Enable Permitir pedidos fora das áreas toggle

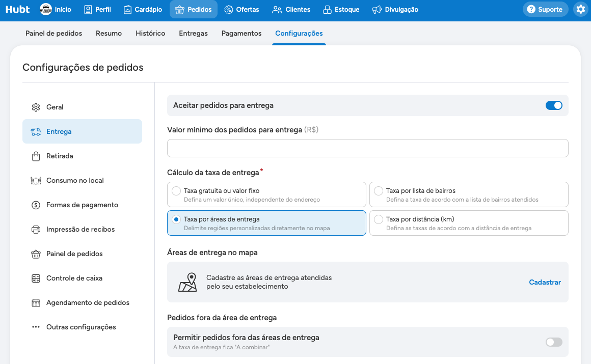(554, 342)
